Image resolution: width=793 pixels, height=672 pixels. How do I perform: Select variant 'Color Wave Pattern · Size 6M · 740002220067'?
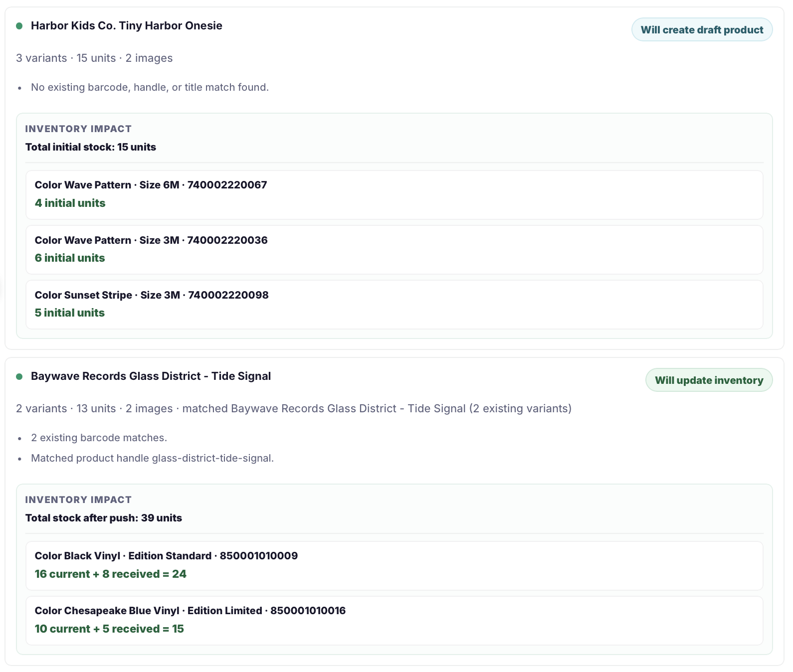click(151, 185)
